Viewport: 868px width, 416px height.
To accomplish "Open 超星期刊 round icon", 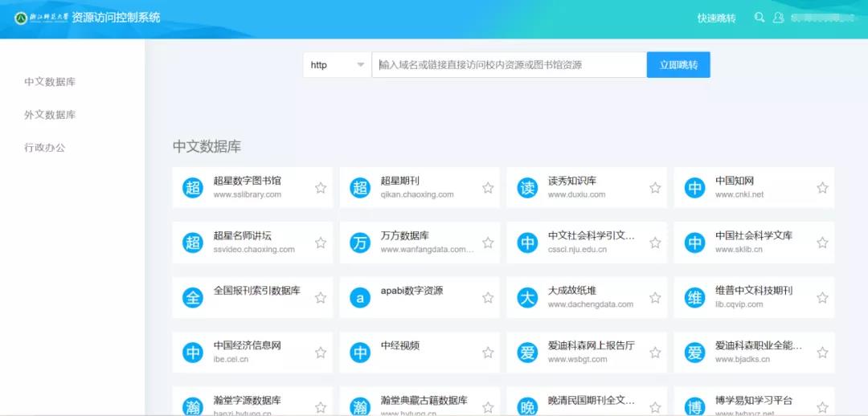I will (360, 188).
